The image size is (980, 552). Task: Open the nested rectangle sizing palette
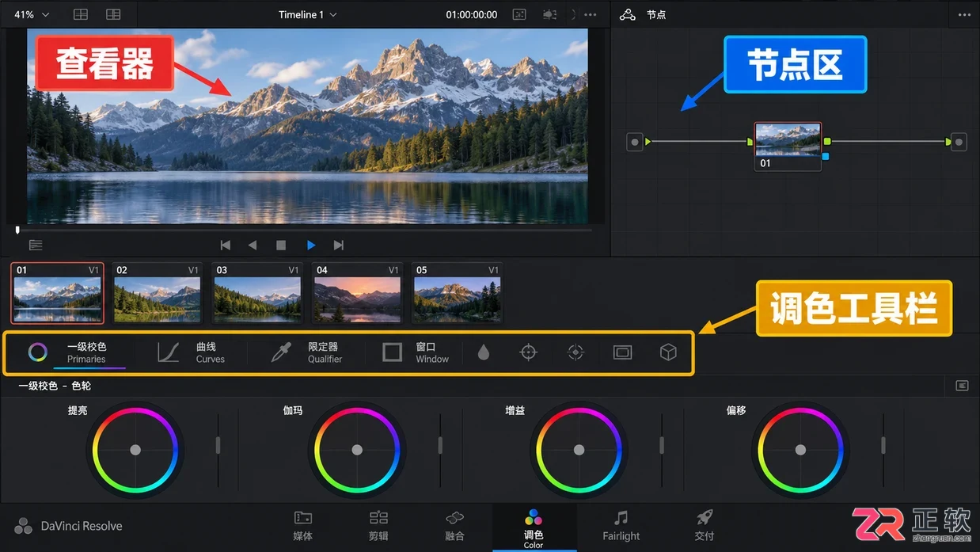pyautogui.click(x=623, y=352)
